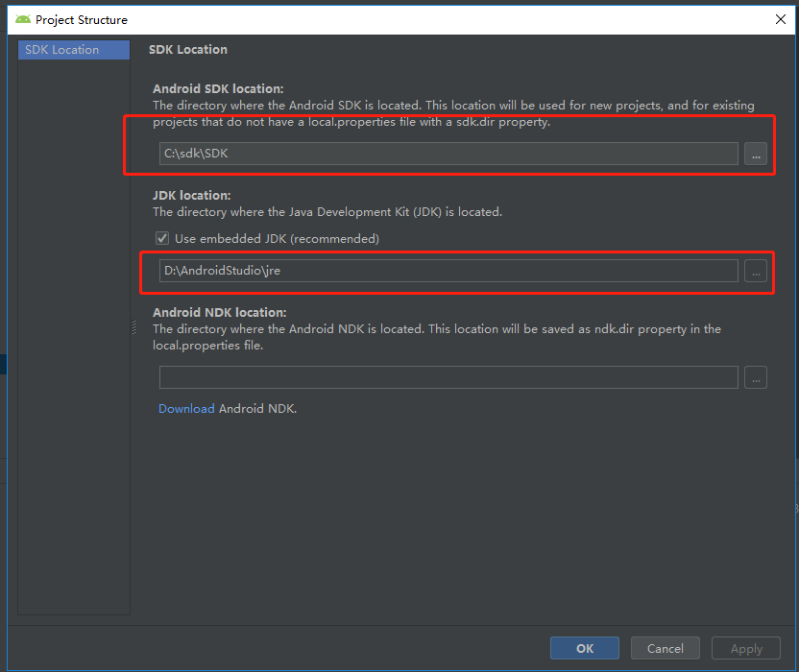Select SDK Location in the left sidebar

(x=73, y=49)
